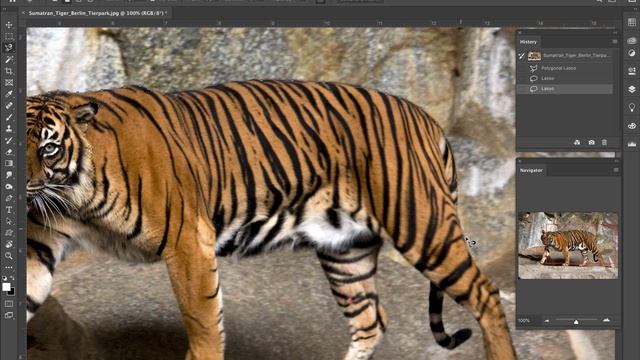Select the Pen tool
The image size is (640, 360).
[x=9, y=198]
